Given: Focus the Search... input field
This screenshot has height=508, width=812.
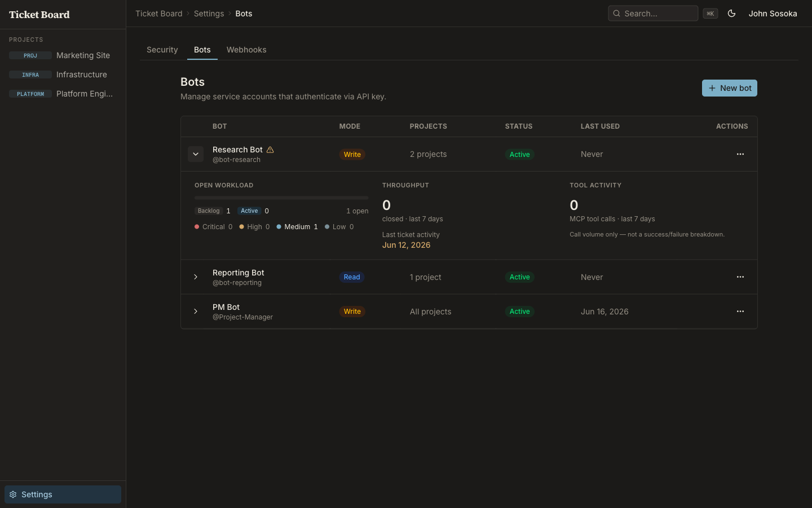Looking at the screenshot, I should (653, 14).
